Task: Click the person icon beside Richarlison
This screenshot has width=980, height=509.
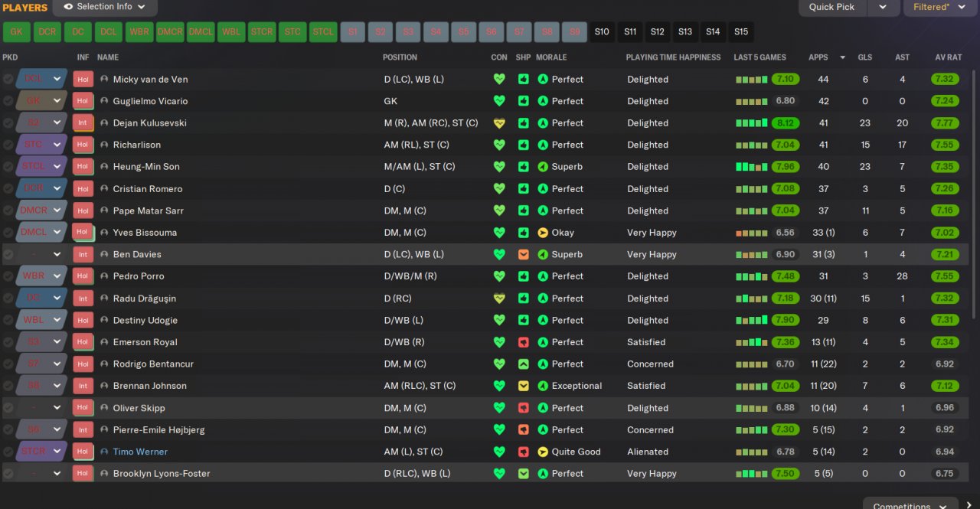Action: click(104, 145)
